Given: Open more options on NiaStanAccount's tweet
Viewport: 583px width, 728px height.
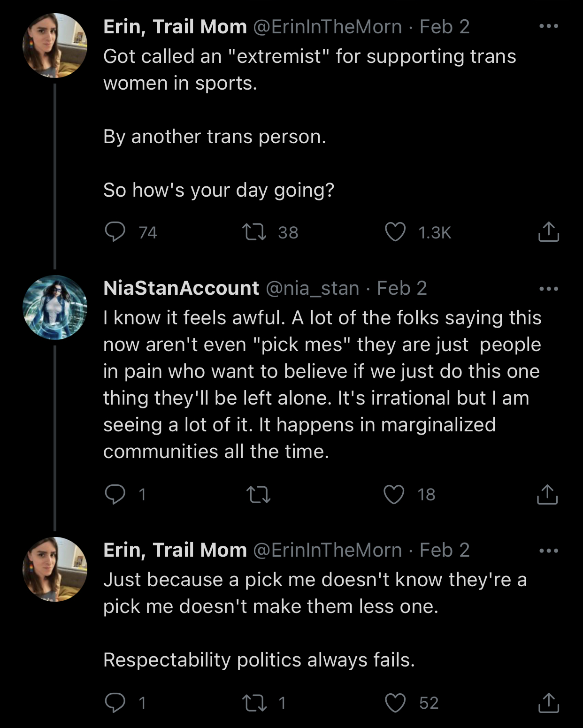Looking at the screenshot, I should [x=548, y=288].
